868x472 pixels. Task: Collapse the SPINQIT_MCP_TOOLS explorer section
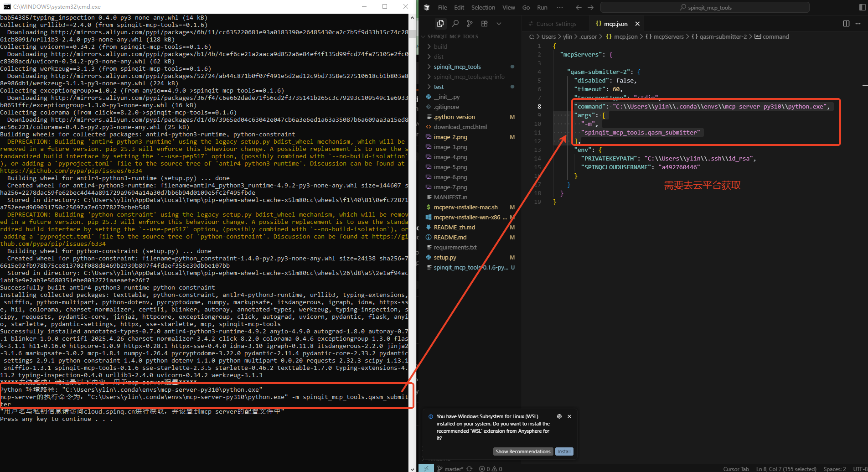coord(452,36)
